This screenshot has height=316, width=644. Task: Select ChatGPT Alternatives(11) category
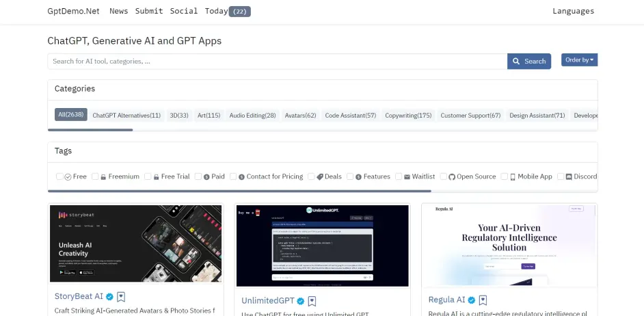(x=126, y=116)
